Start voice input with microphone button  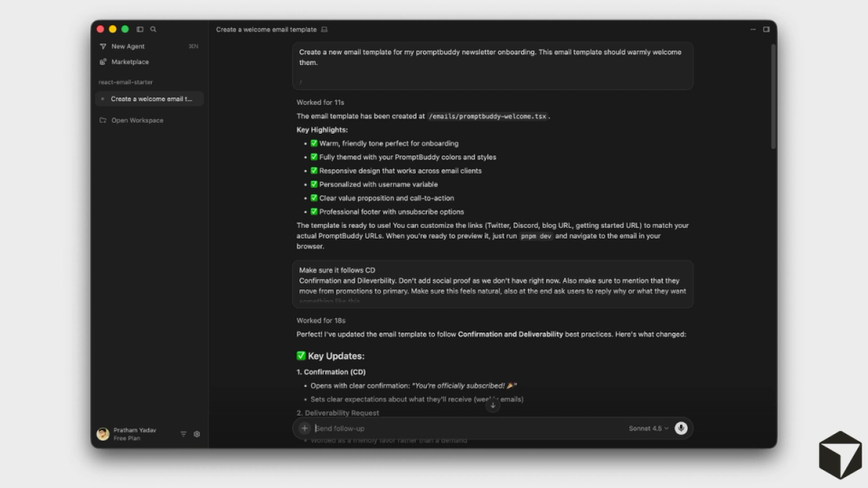(681, 428)
